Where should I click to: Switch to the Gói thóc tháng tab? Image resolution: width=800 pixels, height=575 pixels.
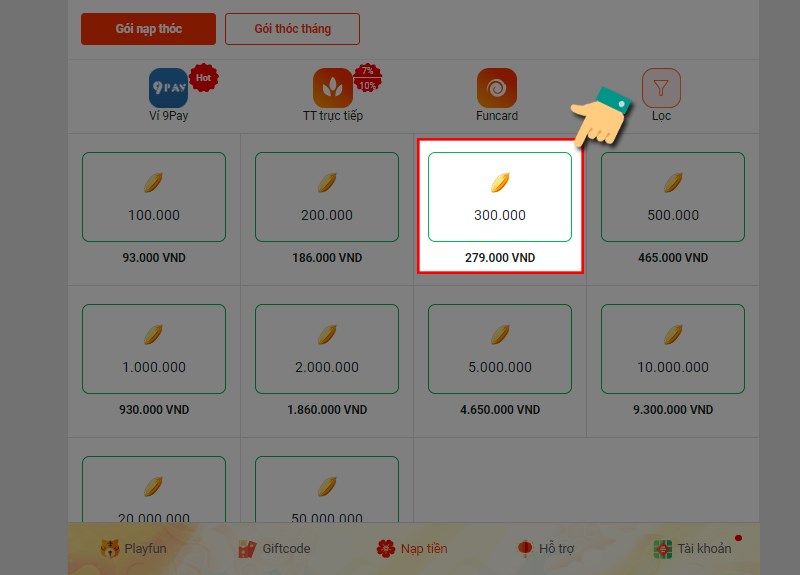click(292, 29)
